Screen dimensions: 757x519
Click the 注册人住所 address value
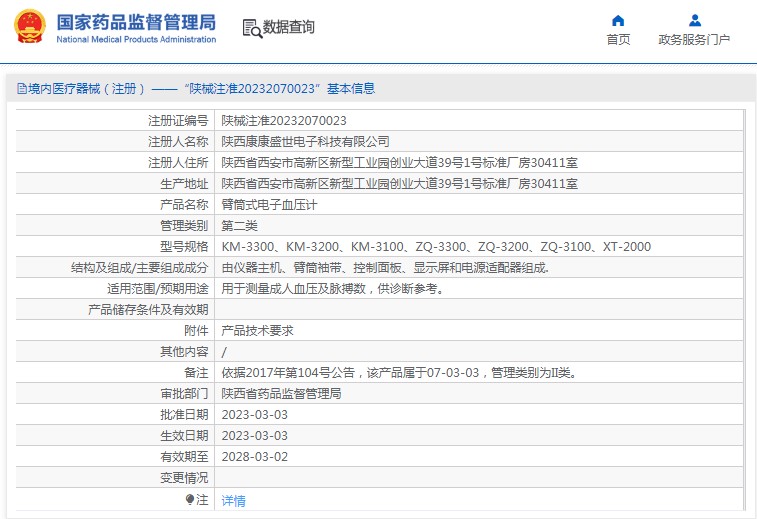tap(399, 162)
